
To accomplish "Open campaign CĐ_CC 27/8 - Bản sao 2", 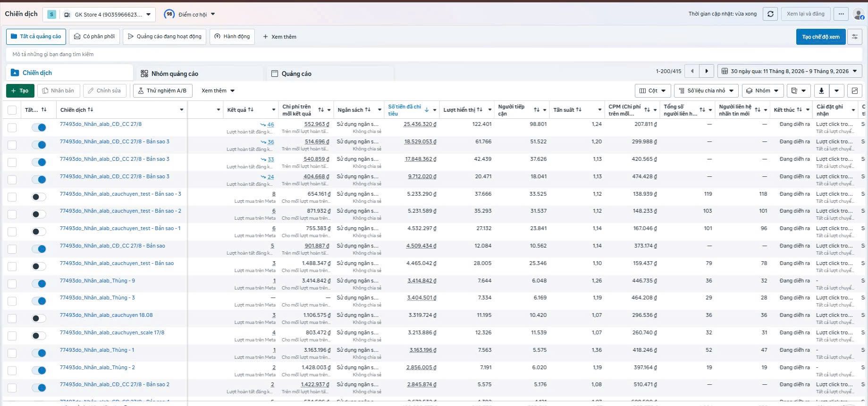I will (115, 384).
